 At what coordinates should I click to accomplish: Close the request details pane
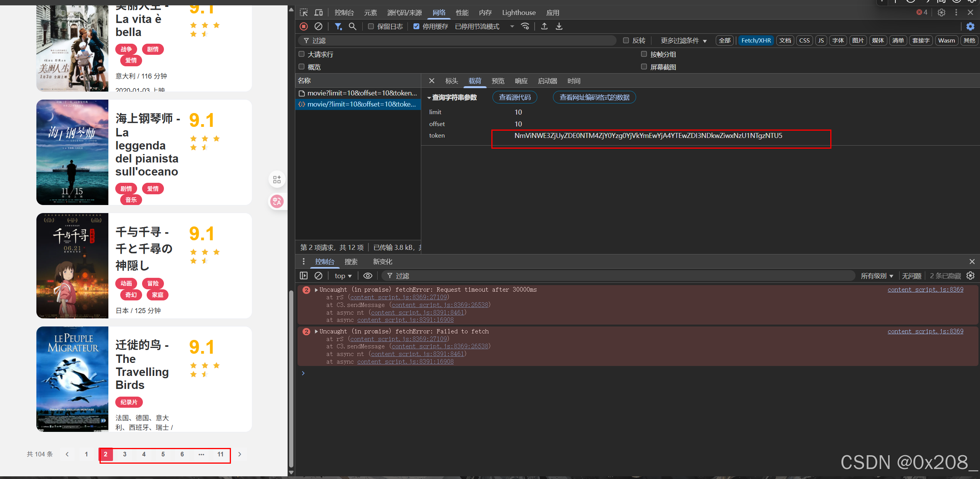(432, 81)
